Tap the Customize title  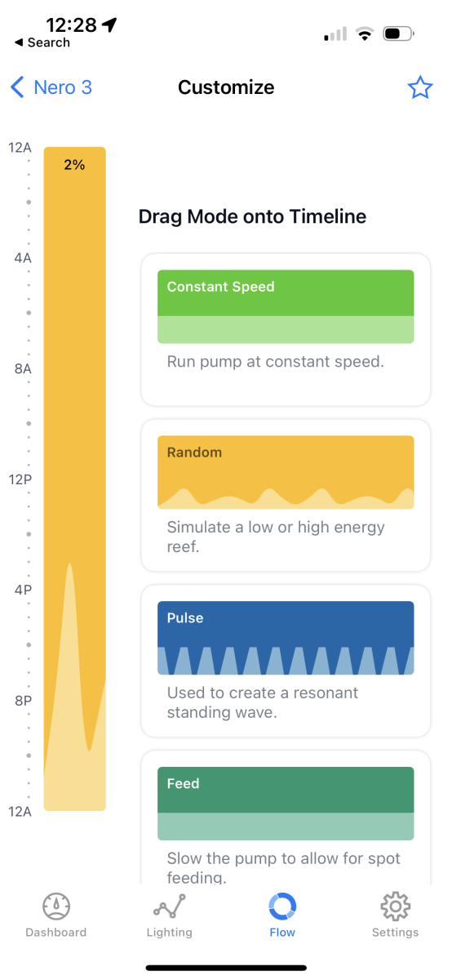(x=226, y=87)
